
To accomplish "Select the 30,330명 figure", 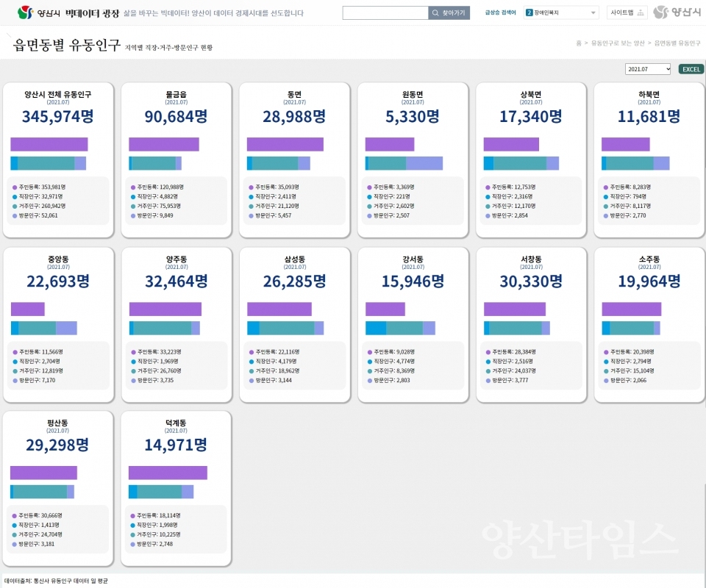I will (x=531, y=282).
